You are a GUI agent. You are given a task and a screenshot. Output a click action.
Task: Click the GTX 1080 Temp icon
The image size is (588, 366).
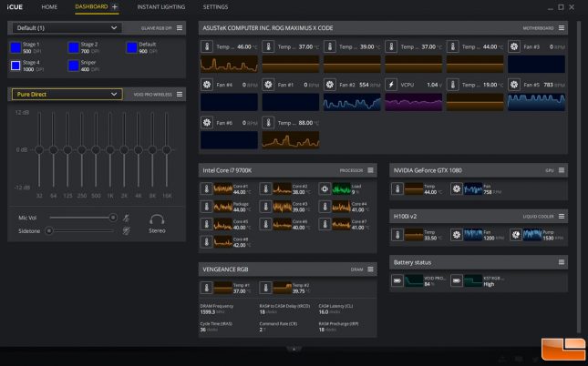point(397,188)
